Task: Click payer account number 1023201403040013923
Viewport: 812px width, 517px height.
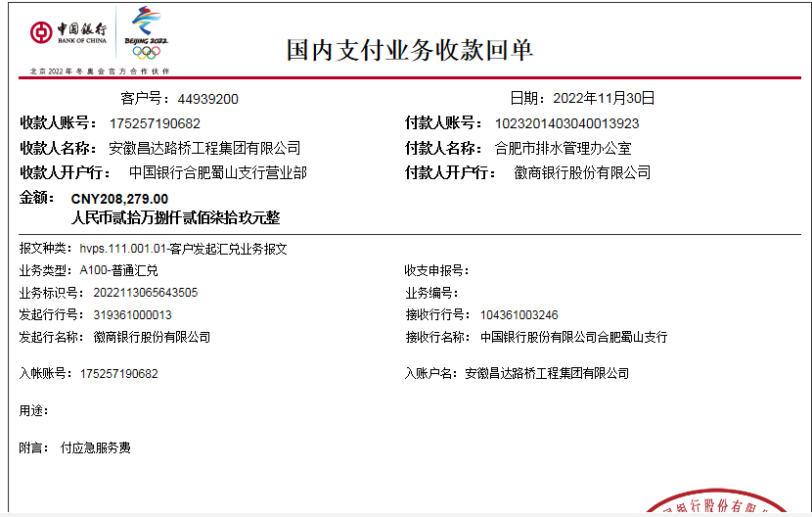Action: point(566,123)
